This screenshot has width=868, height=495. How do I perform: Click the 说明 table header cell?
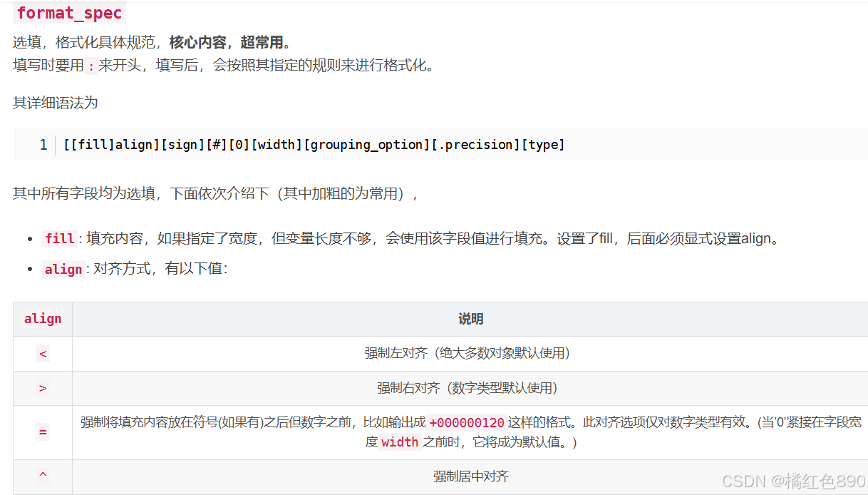pos(470,319)
